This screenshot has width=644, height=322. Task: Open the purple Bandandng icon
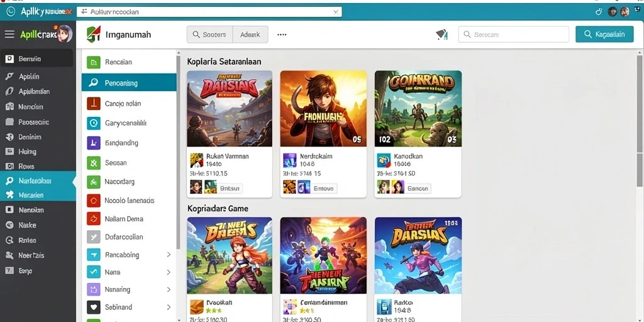click(94, 143)
